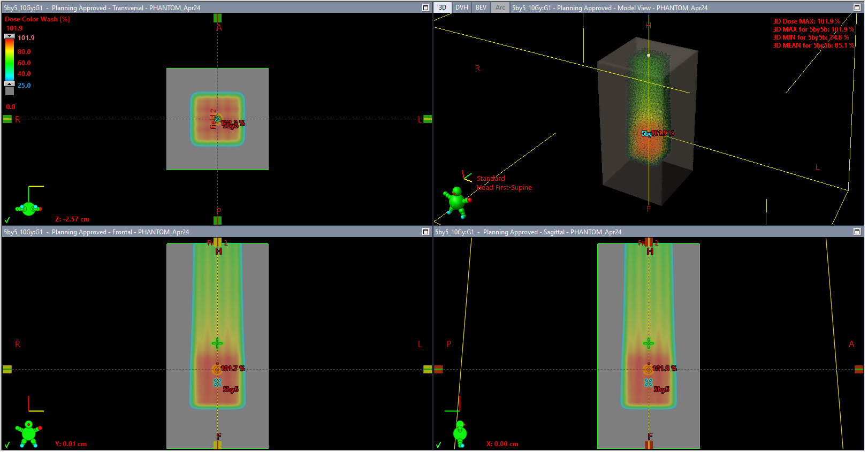This screenshot has width=868, height=452.
Task: Click the cyan reference point marker in Sagittal view
Action: [x=648, y=383]
